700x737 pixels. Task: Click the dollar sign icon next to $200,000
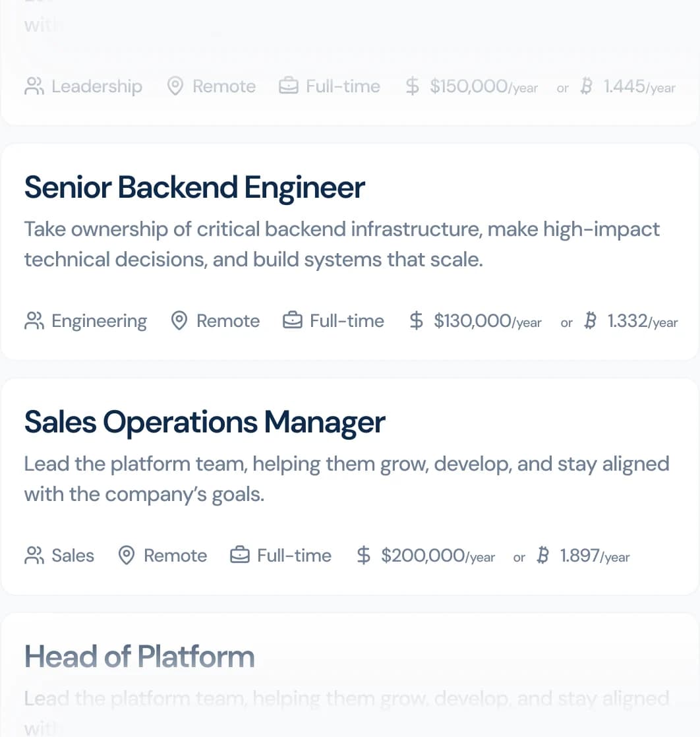pos(363,555)
